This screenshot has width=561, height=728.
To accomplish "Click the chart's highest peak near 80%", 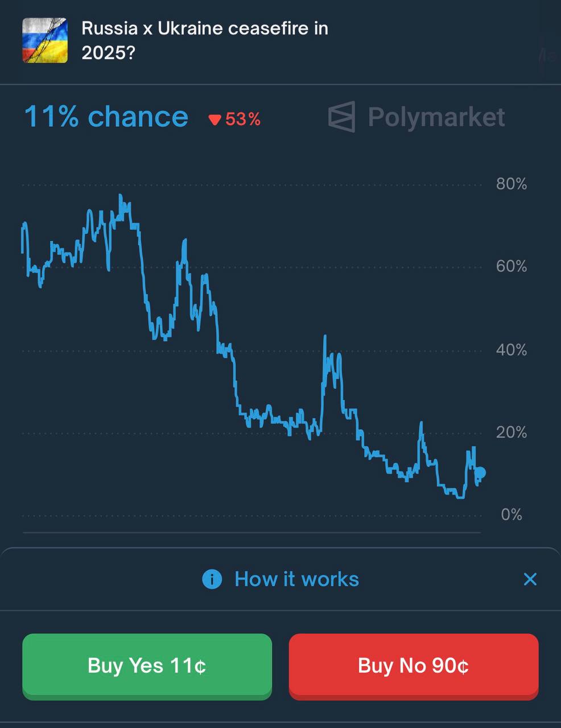I will [x=121, y=196].
